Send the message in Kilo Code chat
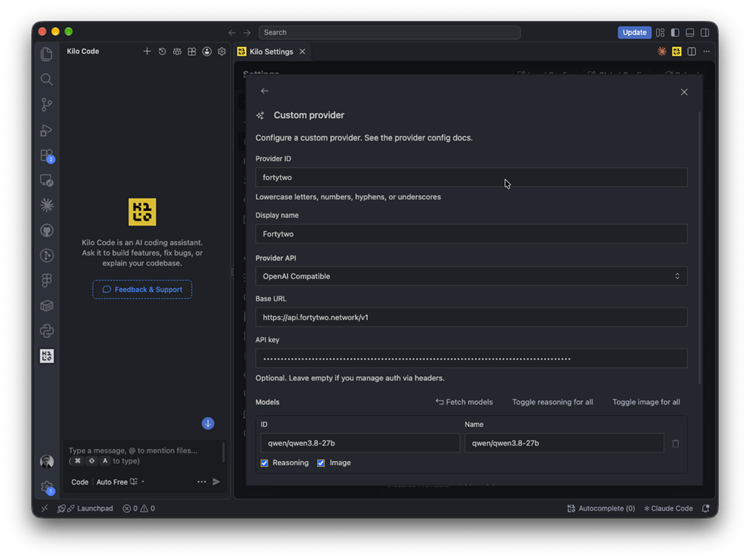Screen dimensions: 750x560 click(216, 482)
